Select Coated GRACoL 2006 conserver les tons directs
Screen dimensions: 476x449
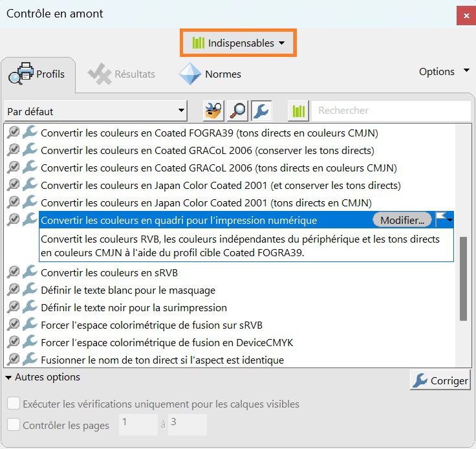[208, 151]
